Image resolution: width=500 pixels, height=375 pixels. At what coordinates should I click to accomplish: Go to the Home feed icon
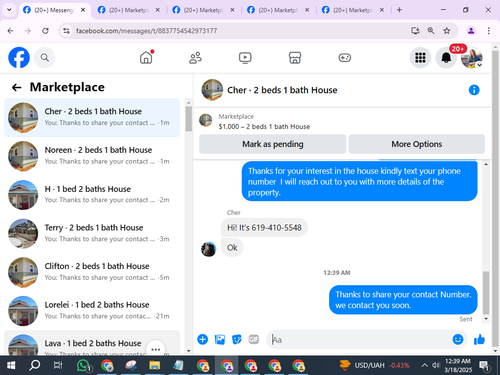(146, 57)
